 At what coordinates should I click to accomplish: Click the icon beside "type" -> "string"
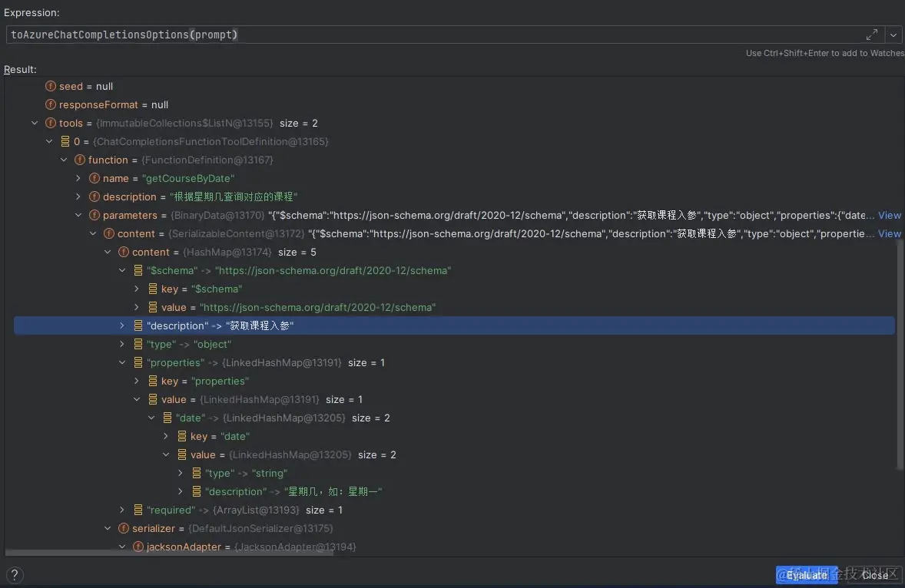[x=197, y=473]
